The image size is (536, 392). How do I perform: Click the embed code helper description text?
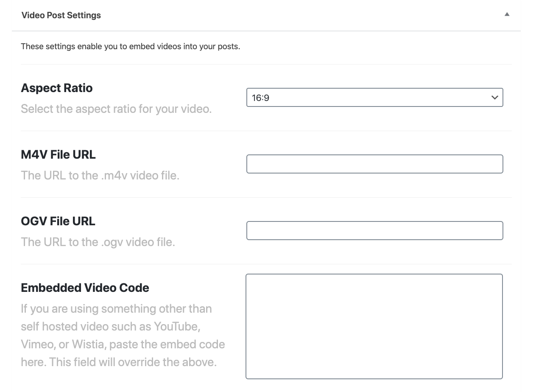(123, 335)
